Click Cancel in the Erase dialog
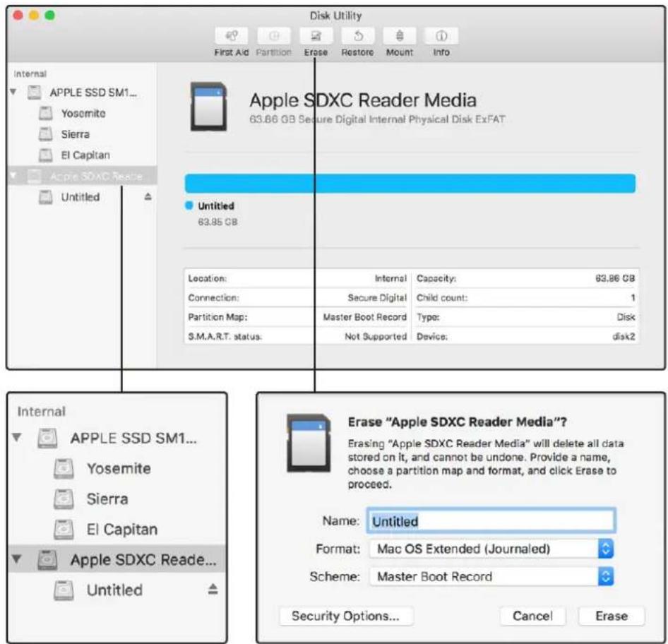This screenshot has height=644, width=668. (532, 616)
